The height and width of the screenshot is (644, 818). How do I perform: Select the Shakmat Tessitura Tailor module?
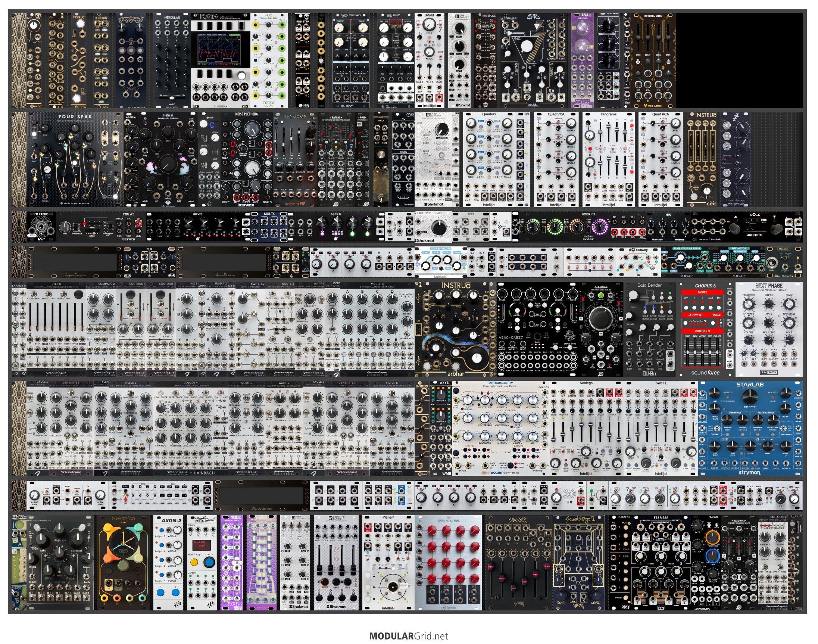(433, 227)
